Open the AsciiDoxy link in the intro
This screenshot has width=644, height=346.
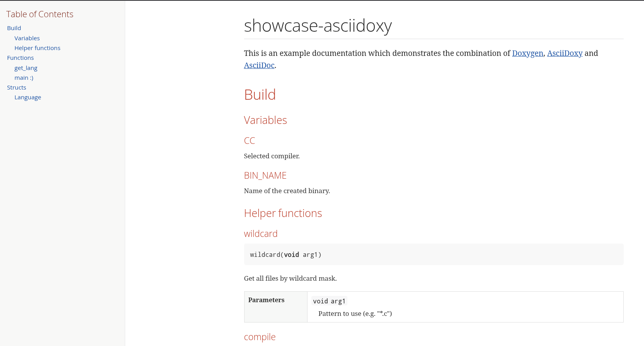coord(565,54)
